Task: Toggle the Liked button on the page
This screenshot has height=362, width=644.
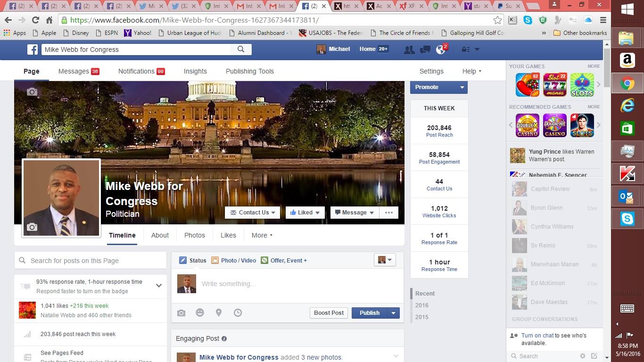Action: pyautogui.click(x=305, y=213)
